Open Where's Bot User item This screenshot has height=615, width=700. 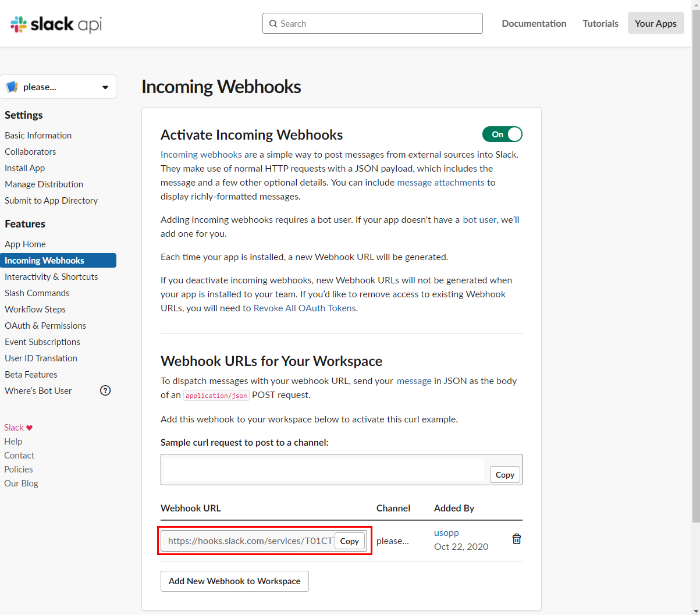click(38, 390)
